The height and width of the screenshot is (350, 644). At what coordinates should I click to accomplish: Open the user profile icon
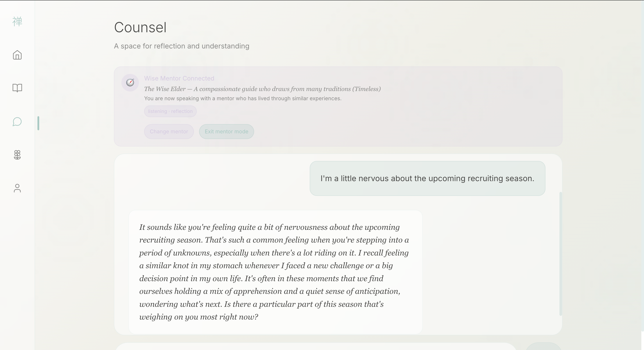pyautogui.click(x=17, y=188)
